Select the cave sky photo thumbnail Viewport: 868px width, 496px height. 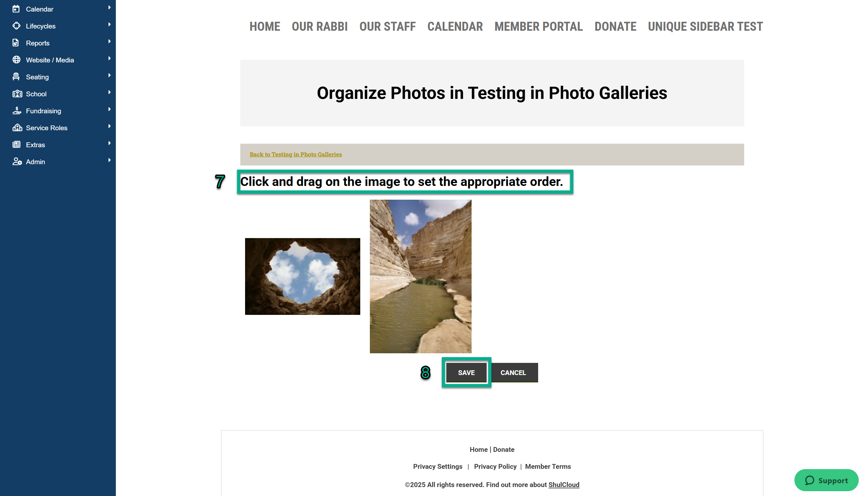(x=302, y=276)
